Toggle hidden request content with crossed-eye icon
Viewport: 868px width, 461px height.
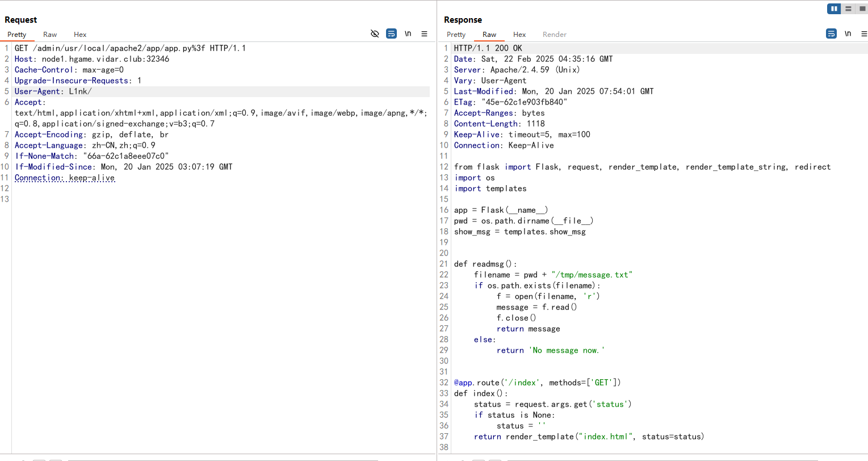(375, 34)
